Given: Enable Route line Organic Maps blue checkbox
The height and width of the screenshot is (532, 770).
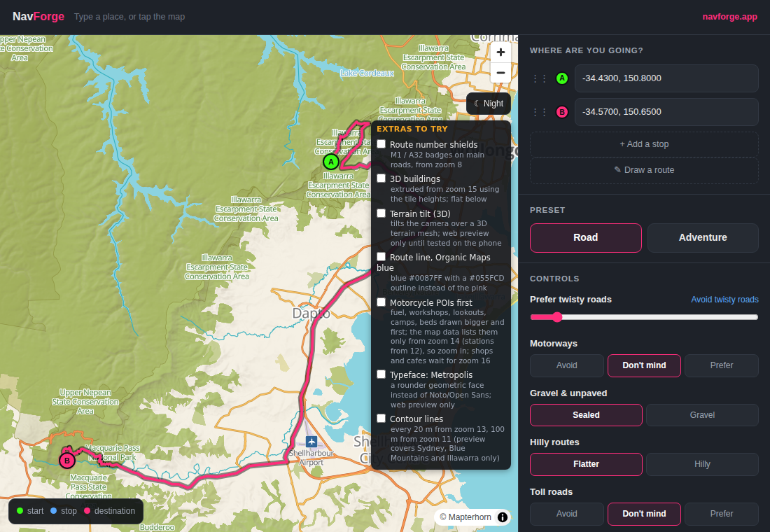Looking at the screenshot, I should coord(381,257).
